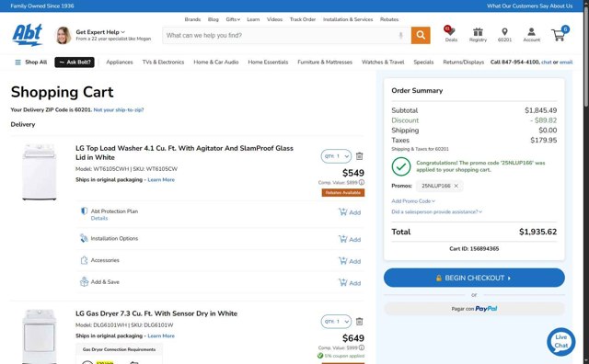Open washer's Learn More link
589x364 pixels.
tap(161, 180)
